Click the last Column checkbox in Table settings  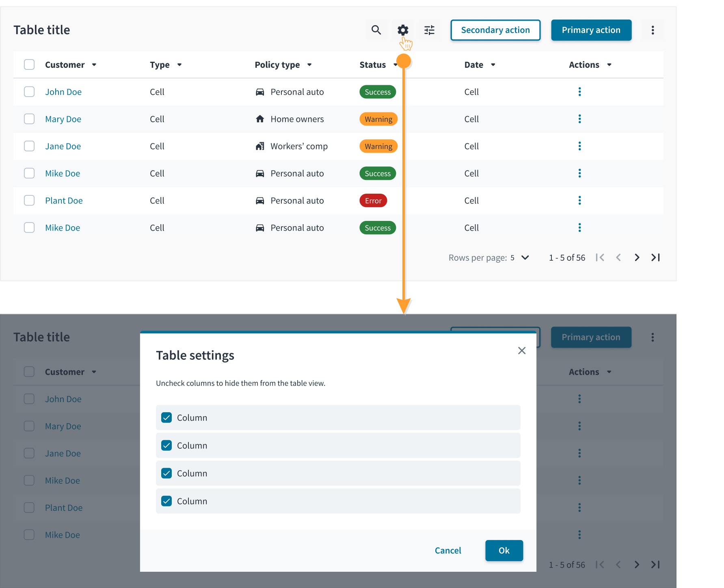point(166,501)
